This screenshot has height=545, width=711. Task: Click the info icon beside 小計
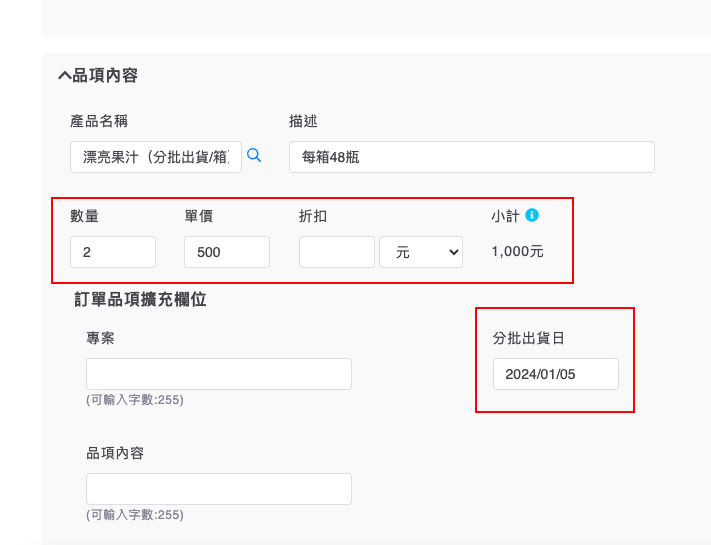pos(532,214)
